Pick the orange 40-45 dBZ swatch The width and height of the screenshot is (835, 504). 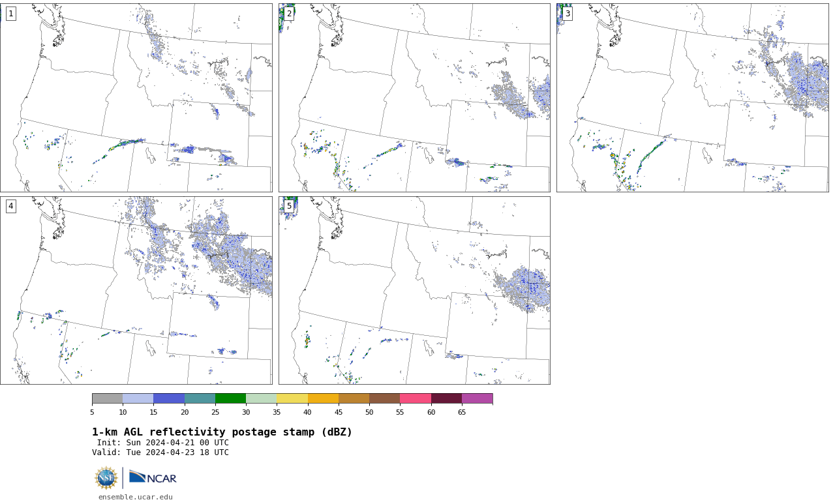(x=323, y=398)
